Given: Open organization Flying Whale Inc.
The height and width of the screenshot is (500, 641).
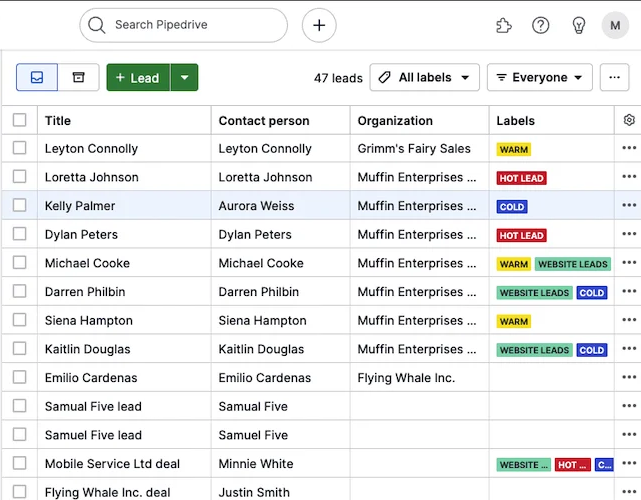Looking at the screenshot, I should pyautogui.click(x=406, y=378).
